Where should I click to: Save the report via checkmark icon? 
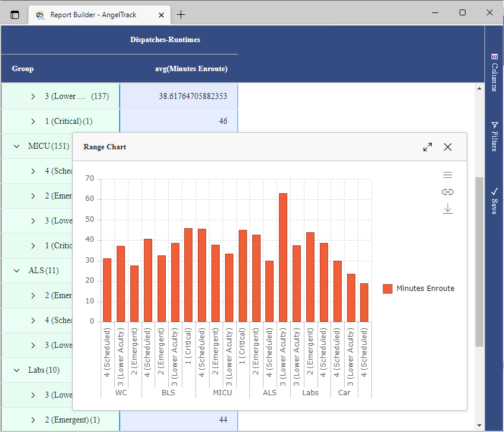(x=495, y=201)
